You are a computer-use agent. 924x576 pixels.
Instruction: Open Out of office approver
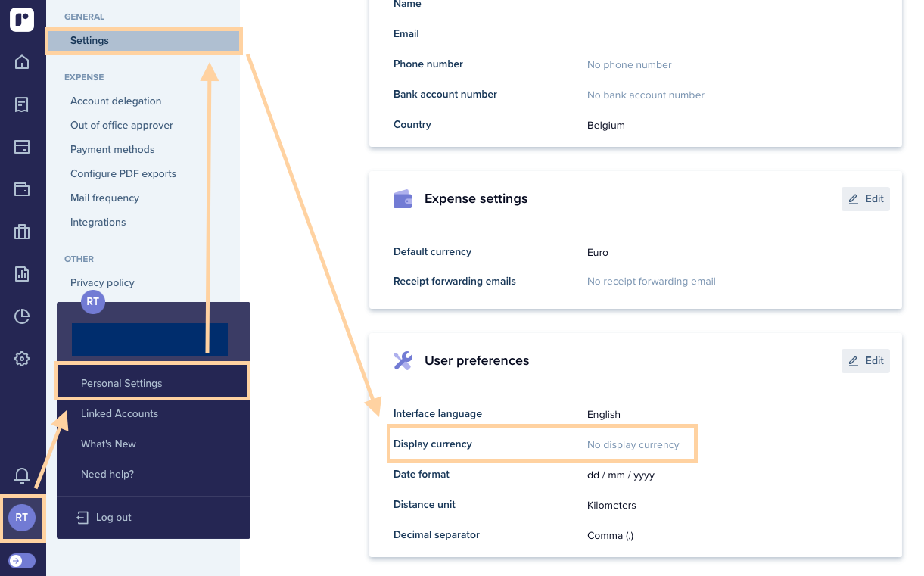pyautogui.click(x=122, y=125)
